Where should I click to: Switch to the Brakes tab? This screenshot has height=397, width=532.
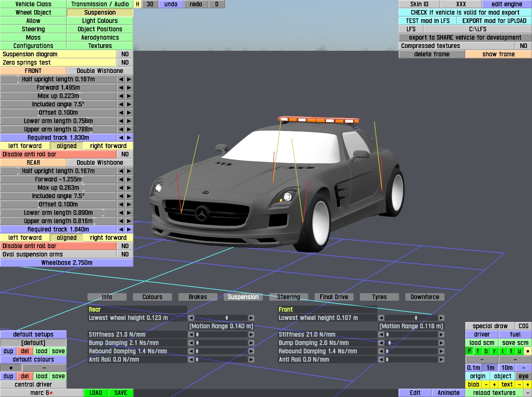[198, 297]
